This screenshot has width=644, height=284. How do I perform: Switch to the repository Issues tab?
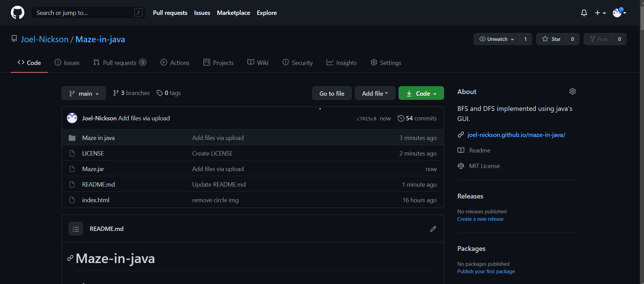pyautogui.click(x=67, y=63)
